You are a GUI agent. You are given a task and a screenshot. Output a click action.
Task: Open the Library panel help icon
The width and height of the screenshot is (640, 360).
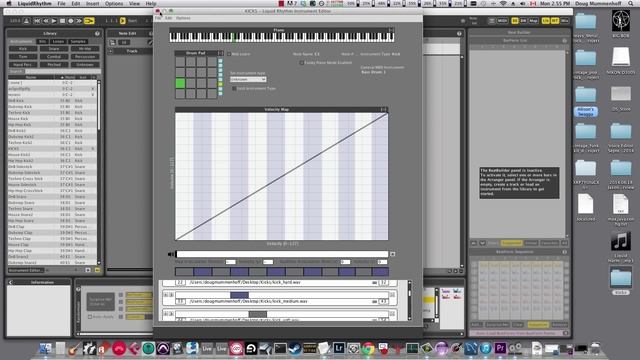pos(97,33)
